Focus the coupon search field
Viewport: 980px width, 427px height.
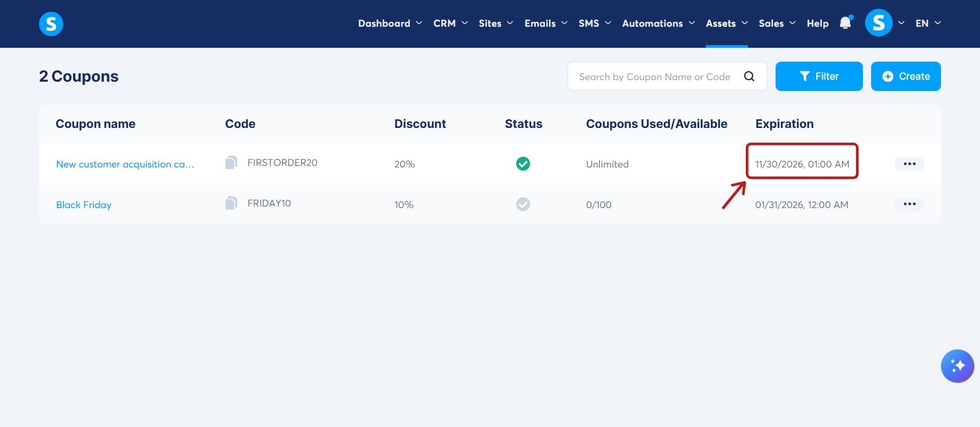667,76
